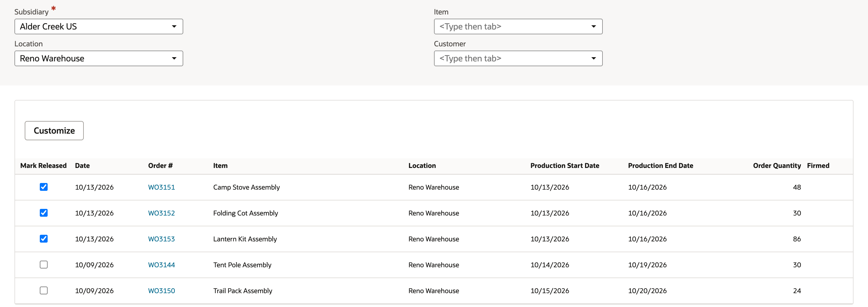Click order quantity 24 for WO3150
This screenshot has height=307, width=868.
click(x=797, y=291)
